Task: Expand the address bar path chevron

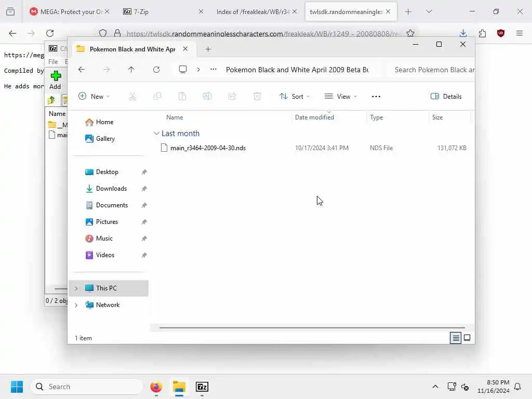Action: [x=198, y=70]
